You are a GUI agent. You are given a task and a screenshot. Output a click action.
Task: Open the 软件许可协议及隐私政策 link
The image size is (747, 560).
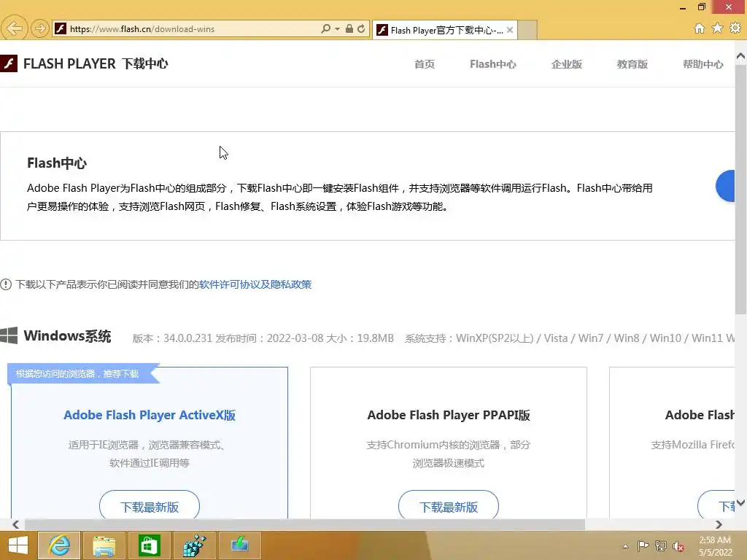tap(255, 284)
